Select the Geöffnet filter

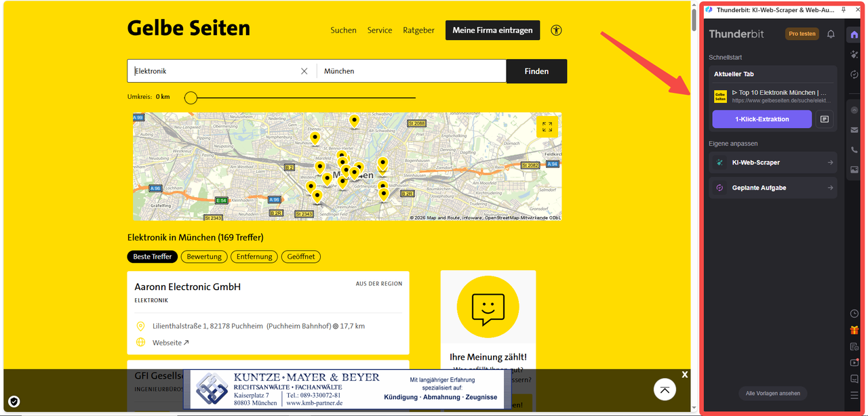[x=301, y=257]
